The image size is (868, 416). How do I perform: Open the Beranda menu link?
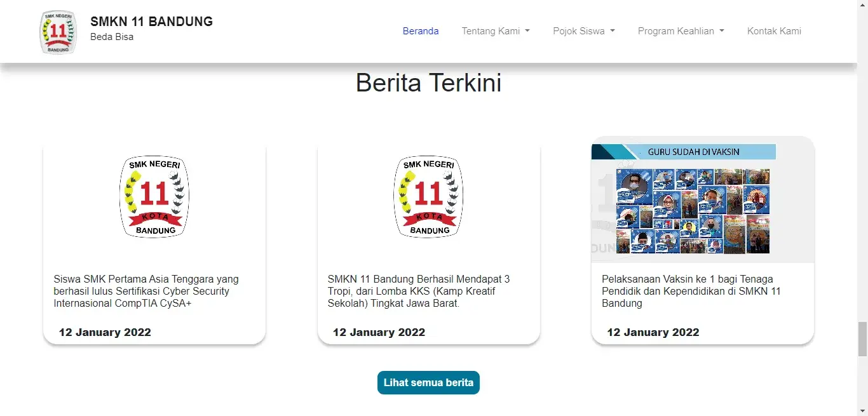click(421, 31)
